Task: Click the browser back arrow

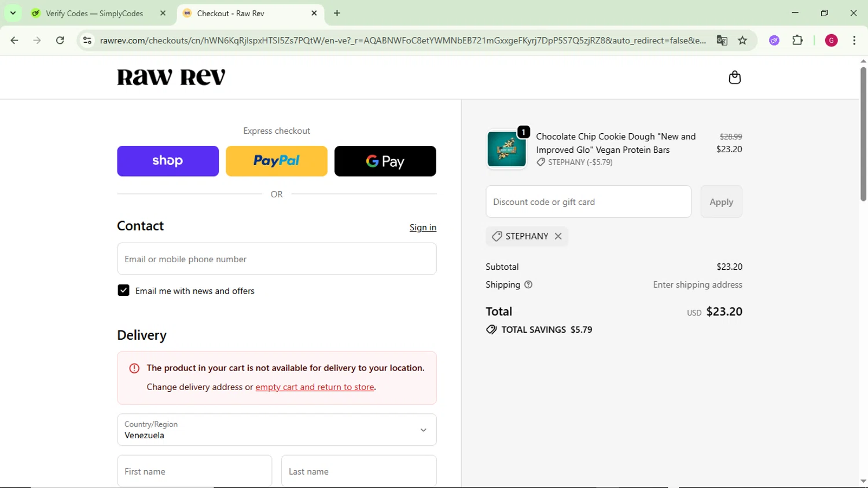Action: point(14,41)
